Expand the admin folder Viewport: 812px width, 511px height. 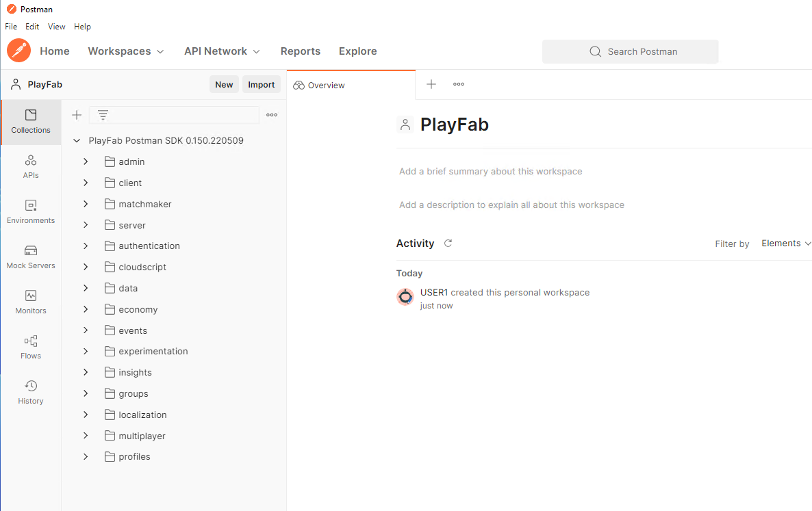point(86,161)
